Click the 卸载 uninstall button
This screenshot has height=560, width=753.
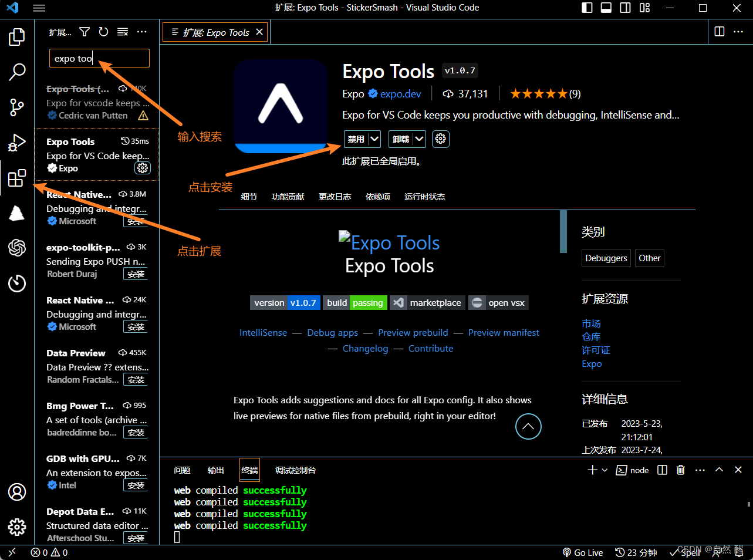(x=401, y=139)
